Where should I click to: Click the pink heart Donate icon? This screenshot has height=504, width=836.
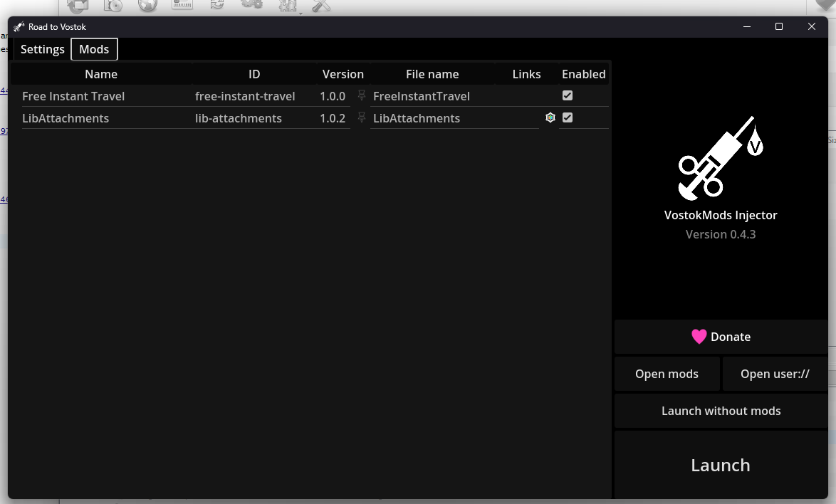699,337
